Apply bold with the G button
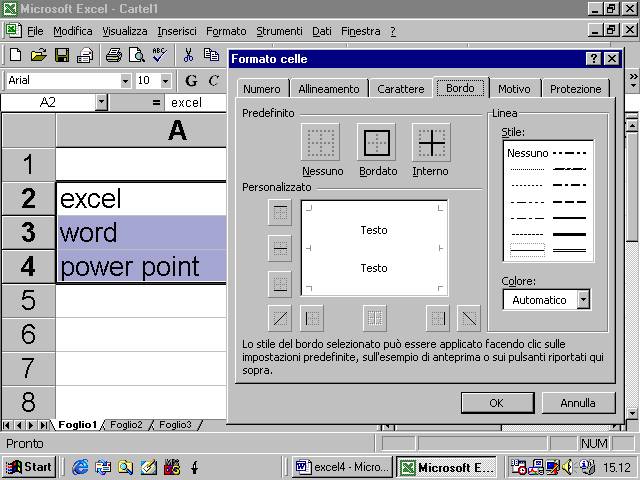The image size is (640, 480). click(x=191, y=80)
